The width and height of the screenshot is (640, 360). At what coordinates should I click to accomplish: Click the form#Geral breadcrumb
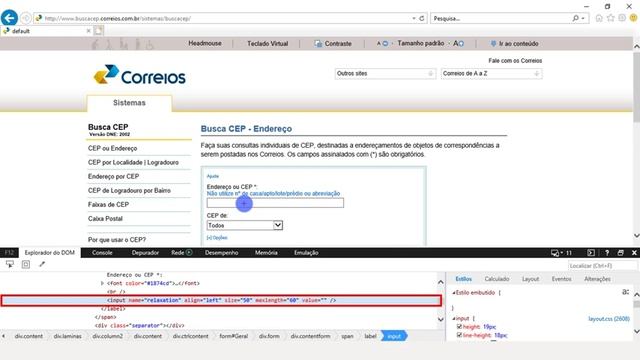(233, 336)
